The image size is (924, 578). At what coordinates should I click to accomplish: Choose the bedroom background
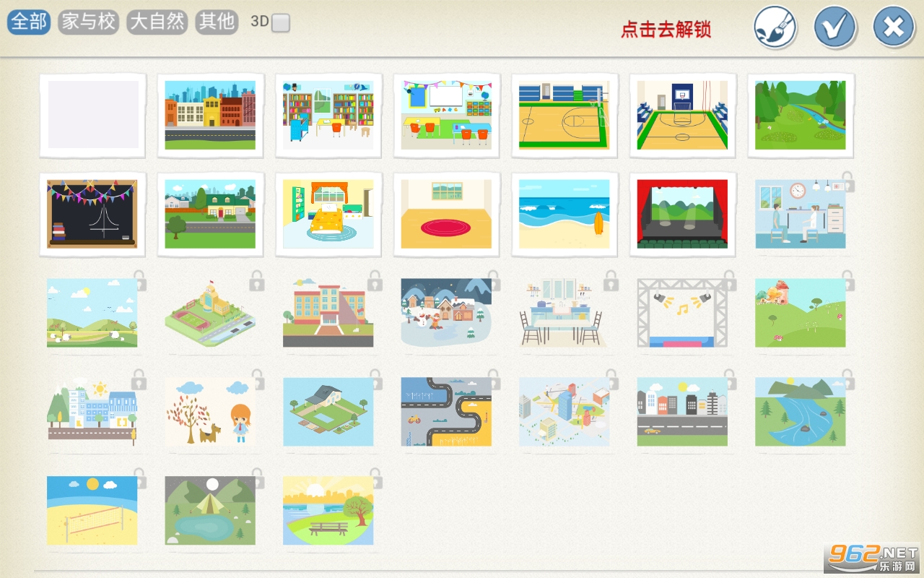(328, 215)
